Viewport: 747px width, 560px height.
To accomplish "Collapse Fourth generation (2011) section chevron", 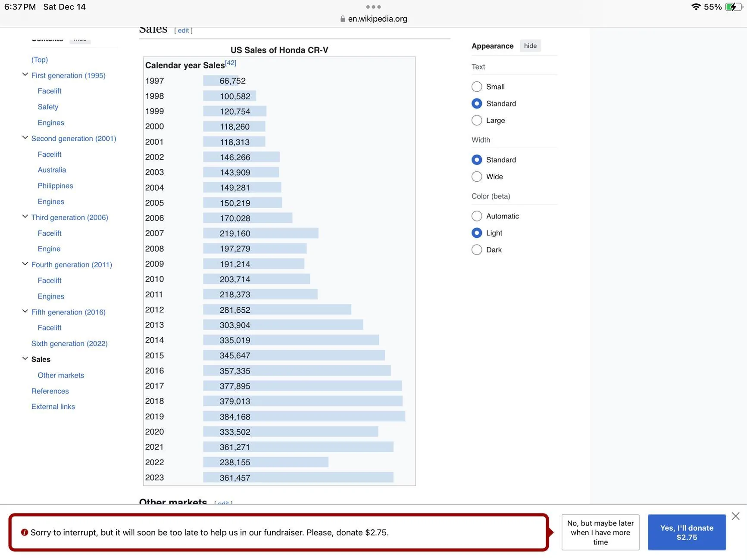I will tap(25, 264).
